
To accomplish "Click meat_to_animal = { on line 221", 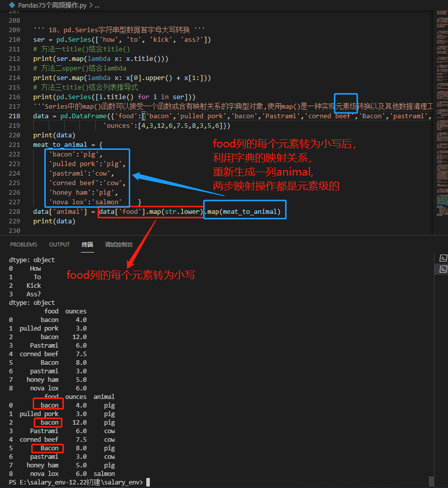I will tap(68, 145).
